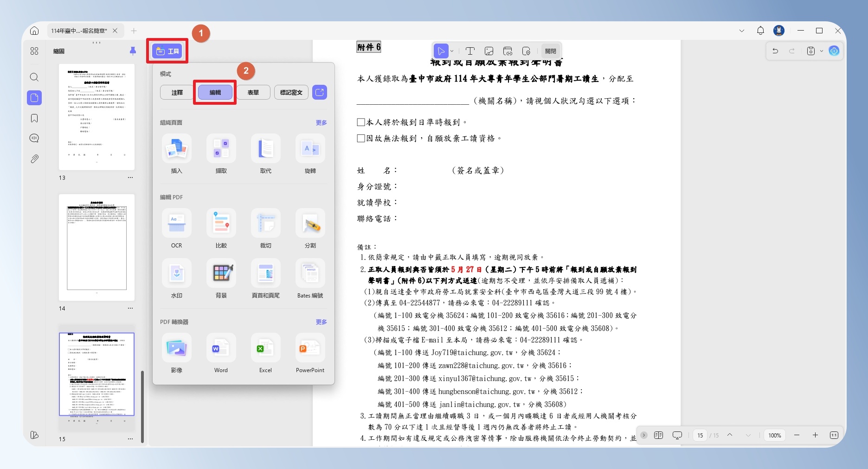
Task: Toggle the pin icon on thumbnail panel
Action: pos(133,51)
